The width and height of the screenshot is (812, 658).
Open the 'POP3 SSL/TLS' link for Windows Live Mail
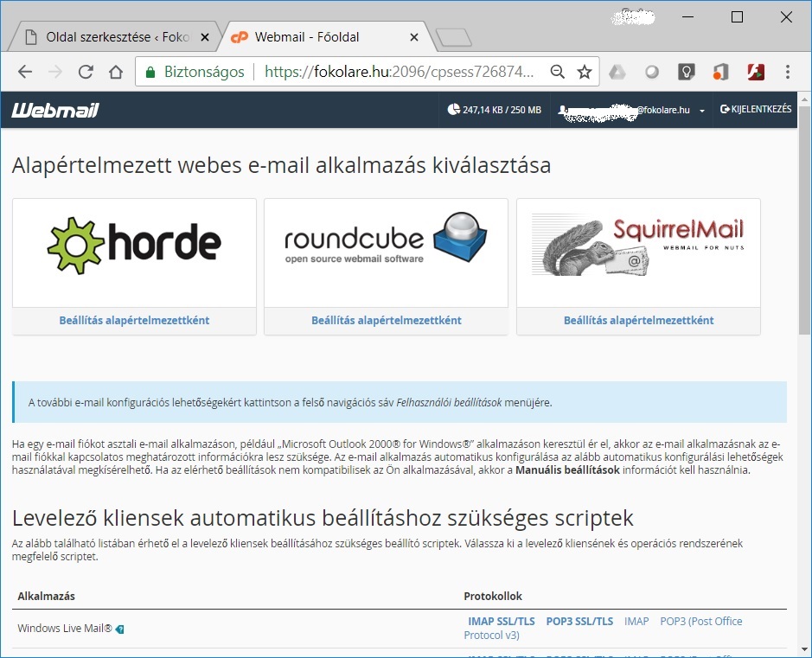pos(579,621)
